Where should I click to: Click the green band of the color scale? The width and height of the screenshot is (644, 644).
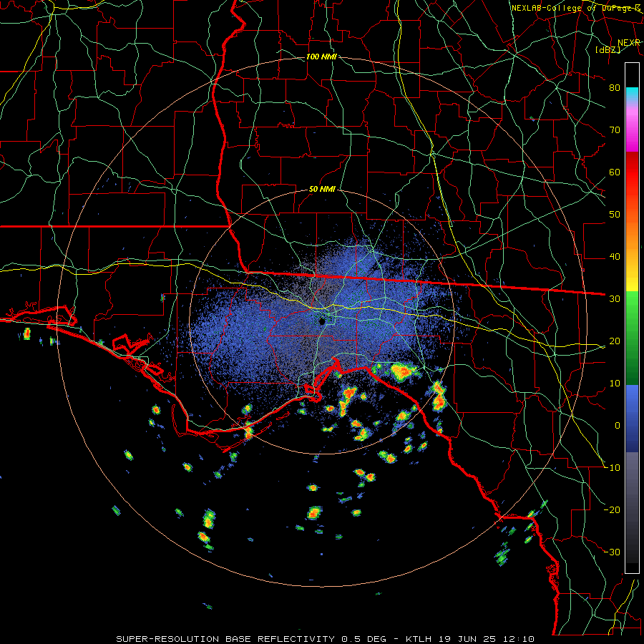(632, 338)
